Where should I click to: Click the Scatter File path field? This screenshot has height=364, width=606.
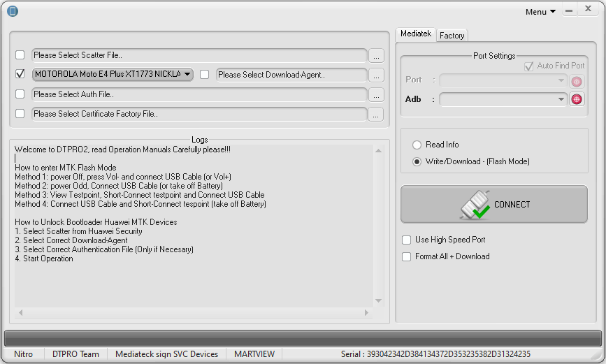click(x=199, y=55)
